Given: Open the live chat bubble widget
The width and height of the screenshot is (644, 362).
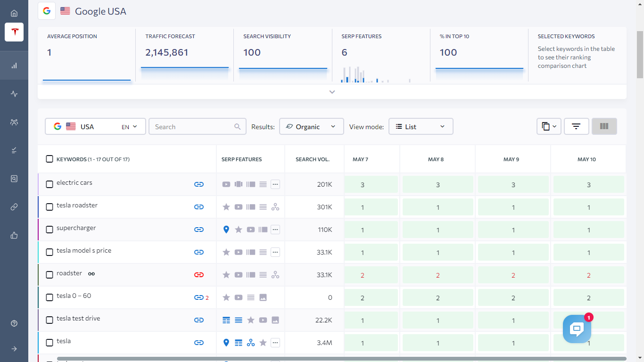Looking at the screenshot, I should [x=577, y=329].
